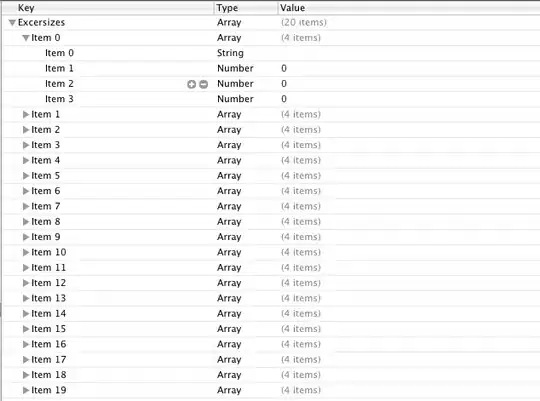Select the value 0 of nested Item 1
Viewport: 540px width, 401px height.
(x=284, y=68)
